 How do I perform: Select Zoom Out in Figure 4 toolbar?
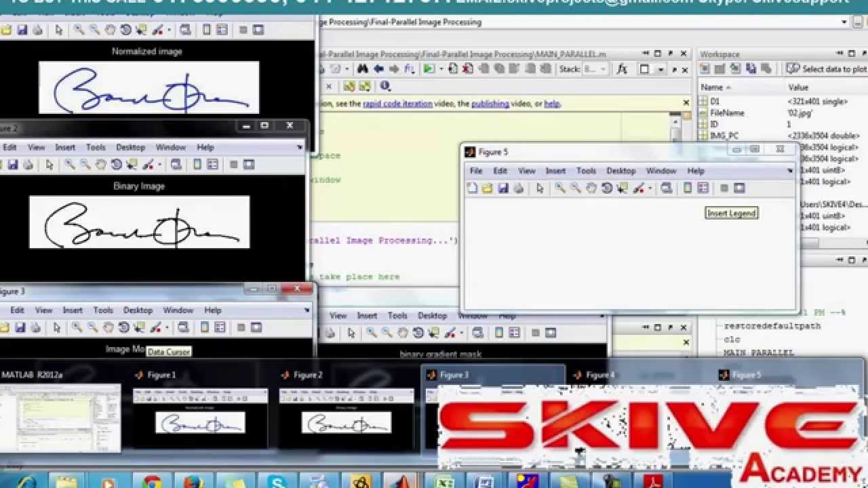click(387, 333)
